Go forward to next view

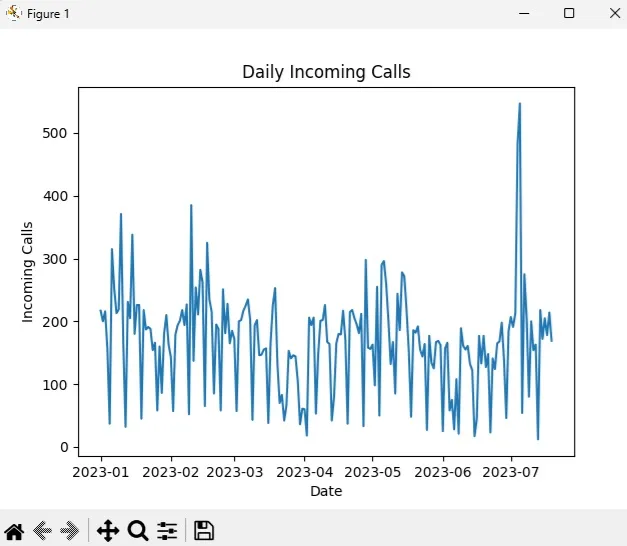click(70, 531)
